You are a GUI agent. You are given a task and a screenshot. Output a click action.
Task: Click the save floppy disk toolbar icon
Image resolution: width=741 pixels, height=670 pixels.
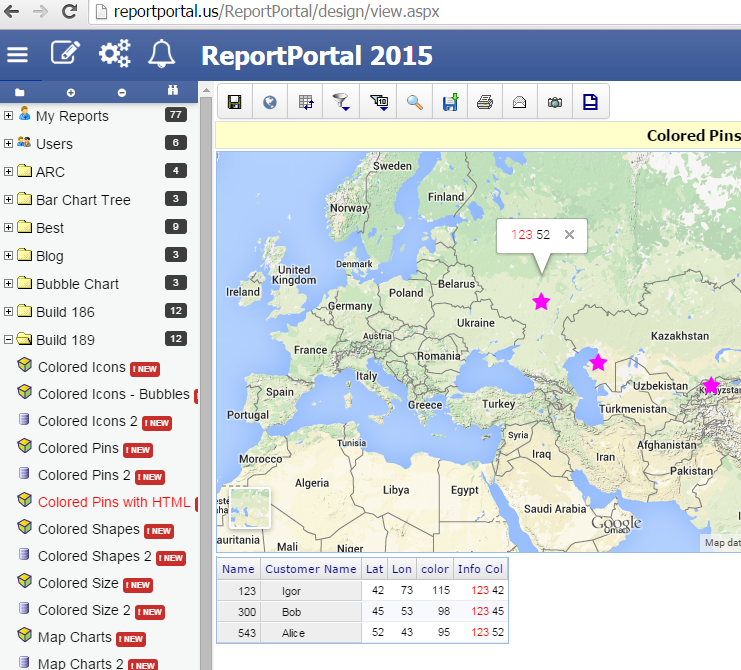(x=234, y=102)
